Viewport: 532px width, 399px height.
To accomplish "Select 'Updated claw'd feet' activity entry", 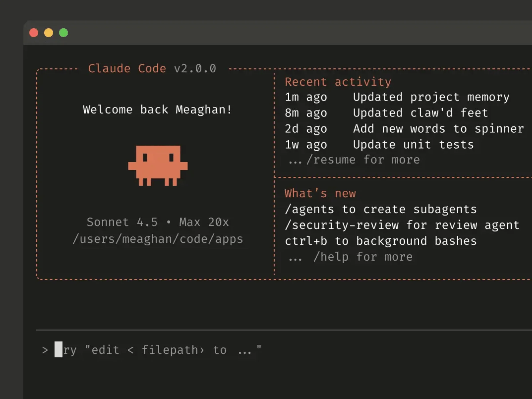I will 421,113.
